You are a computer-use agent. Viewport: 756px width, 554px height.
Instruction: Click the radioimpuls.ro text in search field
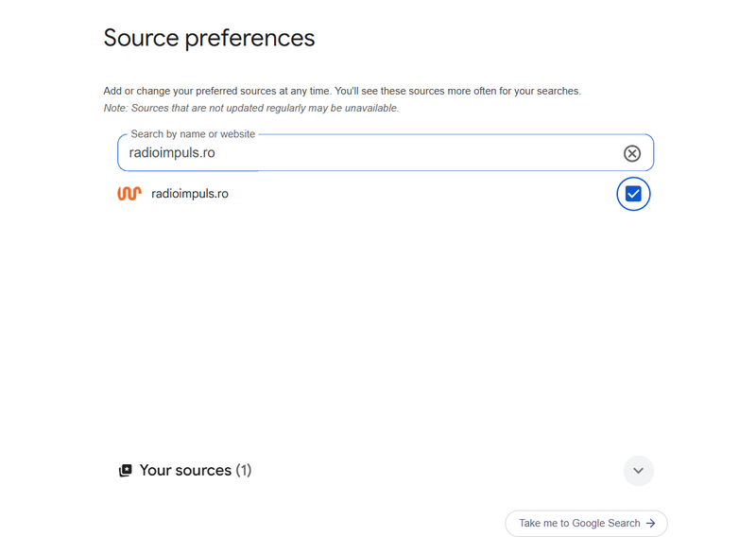click(172, 153)
